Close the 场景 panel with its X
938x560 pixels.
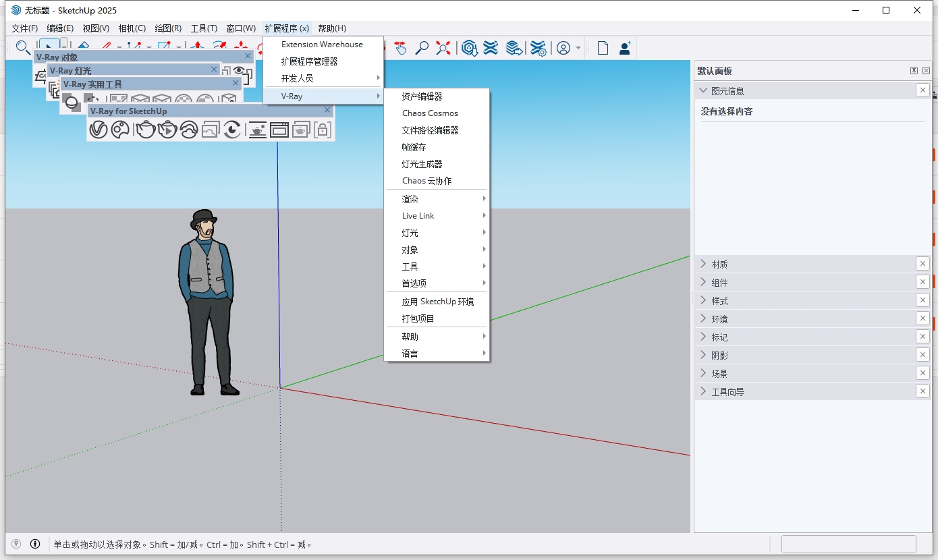(922, 372)
